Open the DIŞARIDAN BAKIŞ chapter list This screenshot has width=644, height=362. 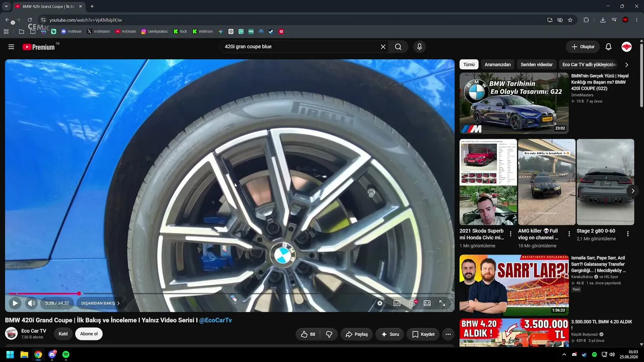[x=100, y=303]
